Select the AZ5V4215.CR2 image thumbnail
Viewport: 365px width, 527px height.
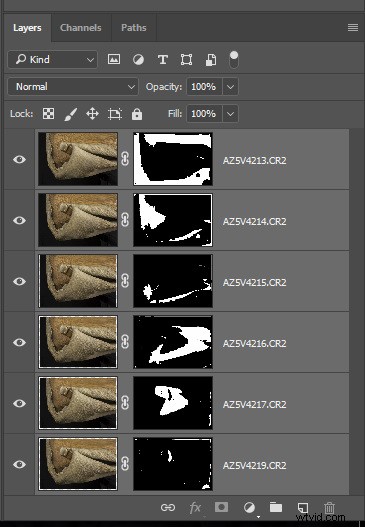click(x=78, y=281)
